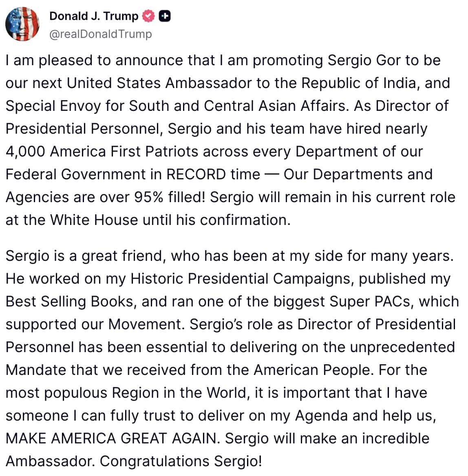This screenshot has height=476, width=468.
Task: Open Donald J. Trump's profile avatar
Action: 22,24
